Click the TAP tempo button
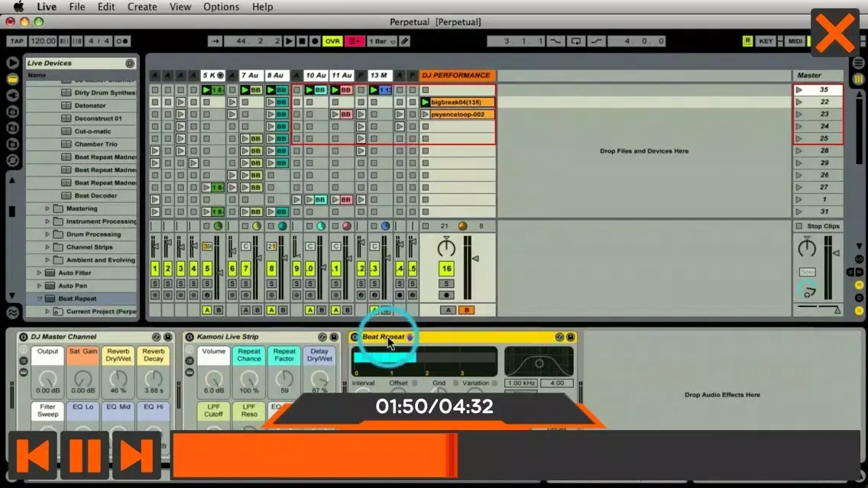This screenshot has height=488, width=868. (x=17, y=41)
